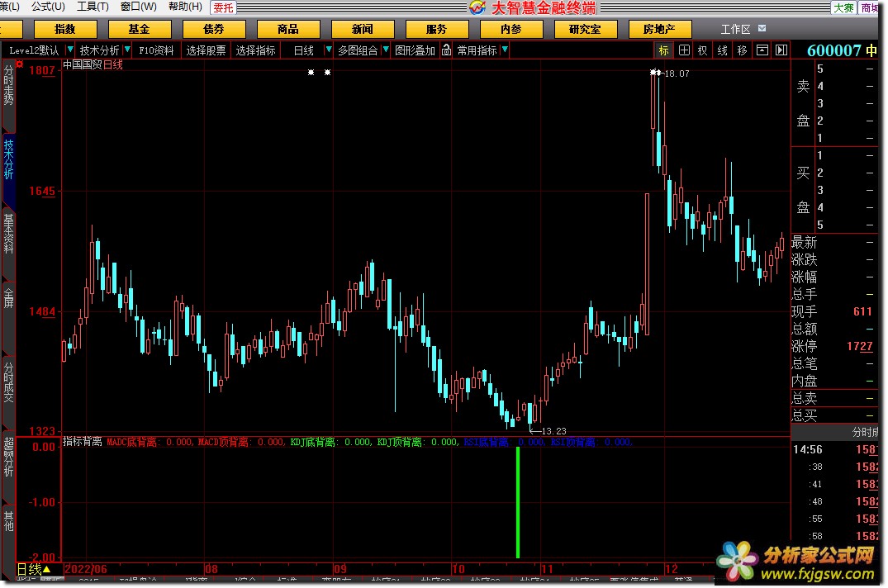Viewport: 888px width, 588px height.
Task: Open the 窗口(W) menu
Action: pos(139,7)
